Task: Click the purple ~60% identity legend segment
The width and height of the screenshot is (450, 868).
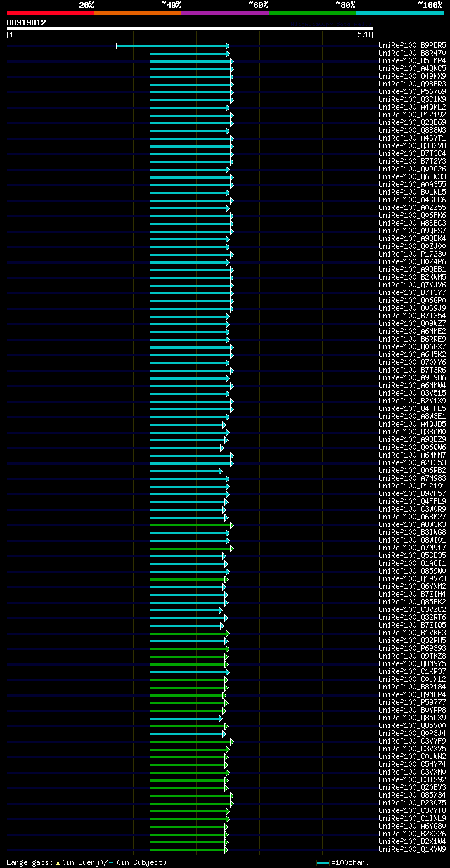Action: pyautogui.click(x=225, y=13)
